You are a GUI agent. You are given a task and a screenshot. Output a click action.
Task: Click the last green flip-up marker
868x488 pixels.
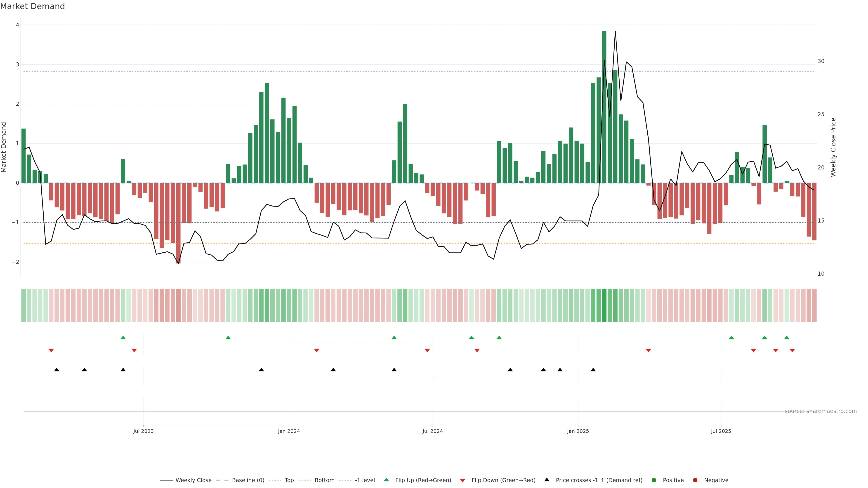point(787,338)
